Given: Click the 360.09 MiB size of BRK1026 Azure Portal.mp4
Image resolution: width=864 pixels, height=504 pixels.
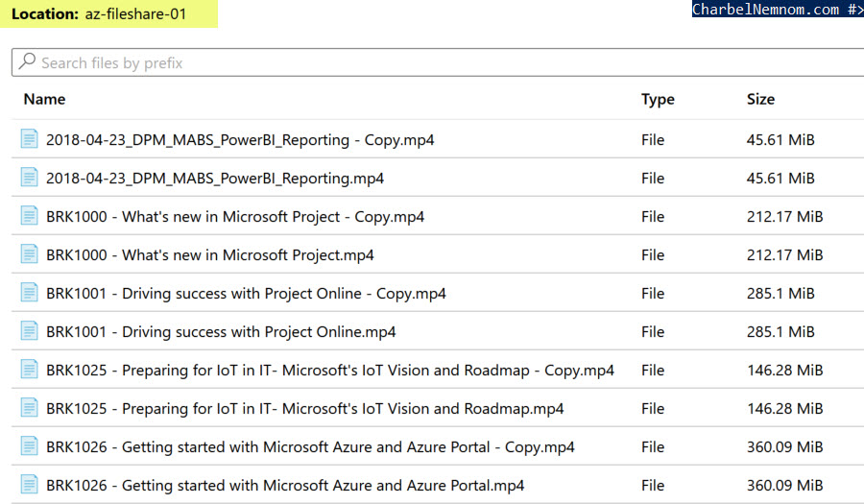Looking at the screenshot, I should click(784, 485).
